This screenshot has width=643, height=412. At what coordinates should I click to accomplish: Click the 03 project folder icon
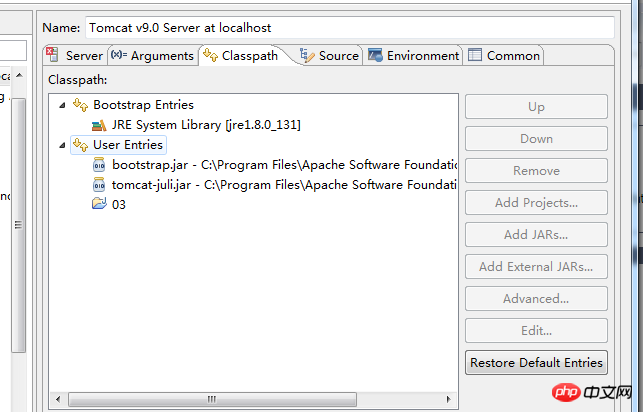(x=99, y=204)
